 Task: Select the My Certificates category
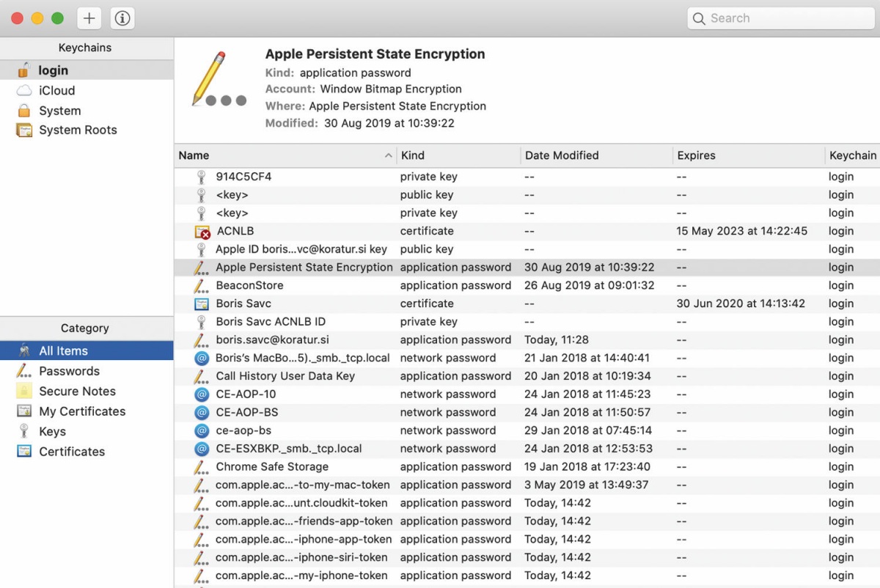pos(87,411)
